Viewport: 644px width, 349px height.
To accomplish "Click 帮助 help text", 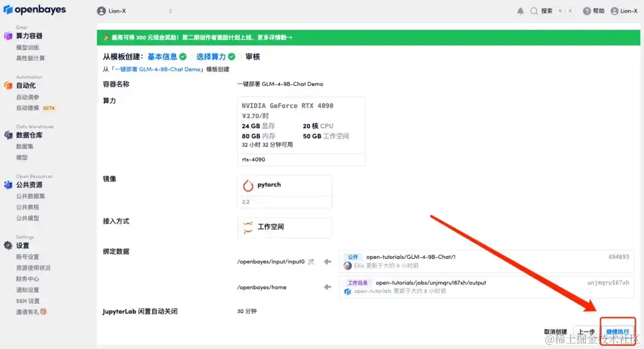I will (599, 11).
